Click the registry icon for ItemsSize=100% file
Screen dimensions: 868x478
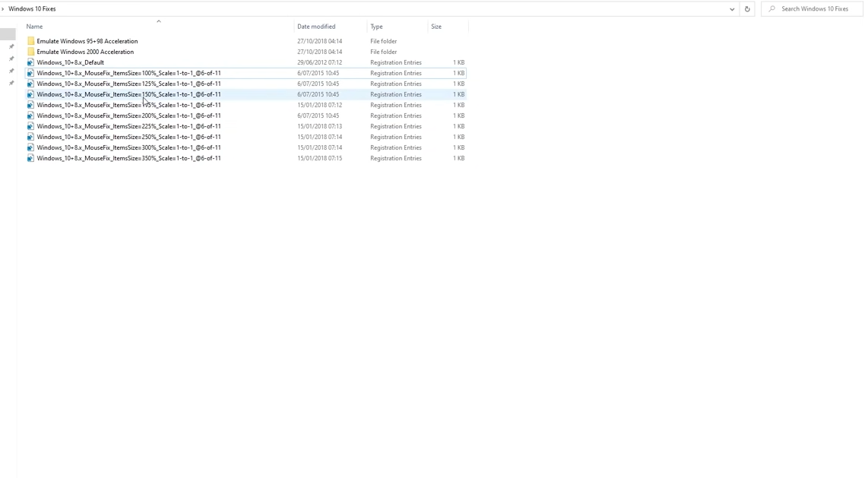pyautogui.click(x=30, y=73)
